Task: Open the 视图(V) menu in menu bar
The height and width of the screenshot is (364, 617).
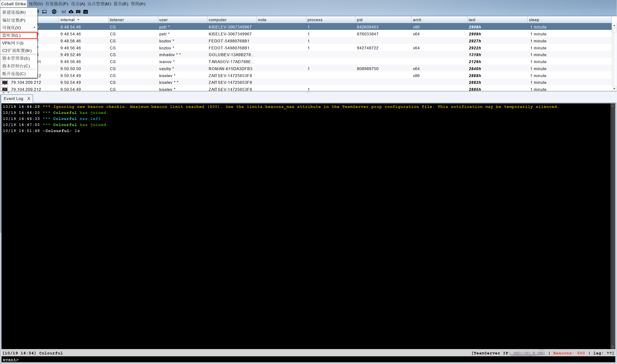Action: 36,4
